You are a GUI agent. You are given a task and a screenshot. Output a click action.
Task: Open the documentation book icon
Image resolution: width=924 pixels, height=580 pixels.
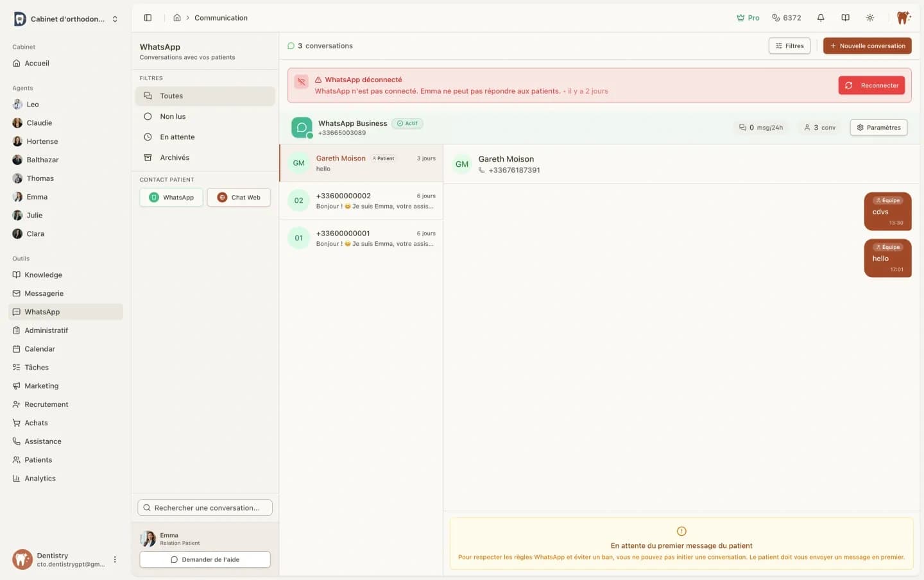(x=845, y=17)
